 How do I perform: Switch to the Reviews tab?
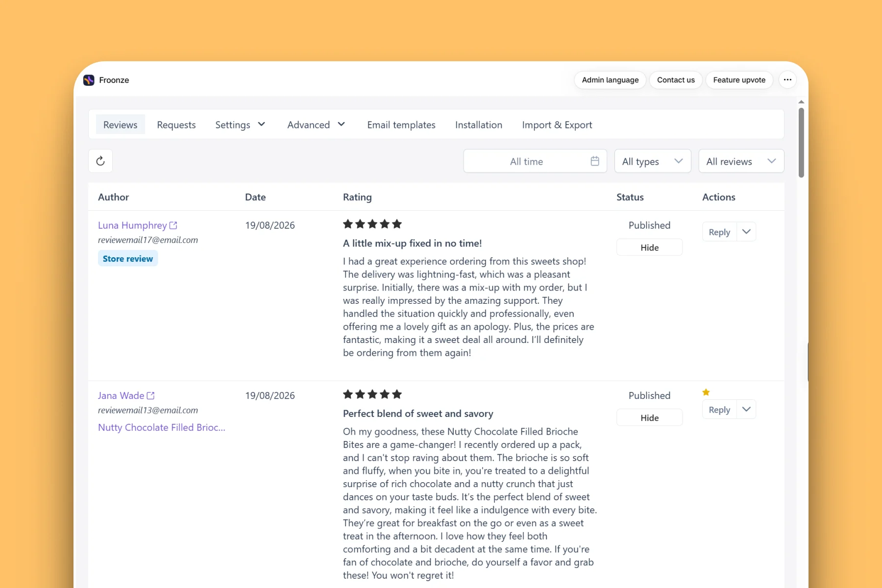pyautogui.click(x=120, y=125)
